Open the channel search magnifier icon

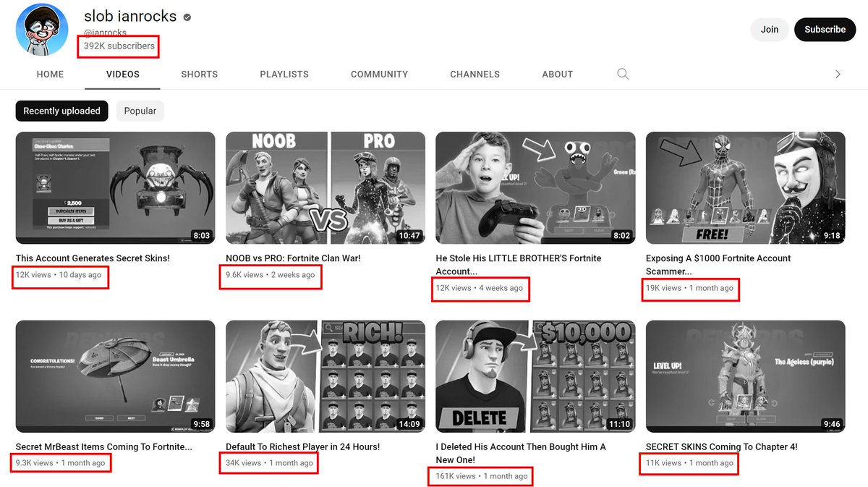pos(623,74)
